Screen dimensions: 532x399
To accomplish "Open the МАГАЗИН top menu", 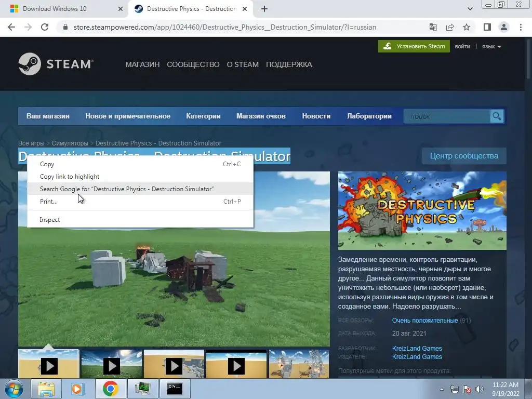I will tap(142, 64).
